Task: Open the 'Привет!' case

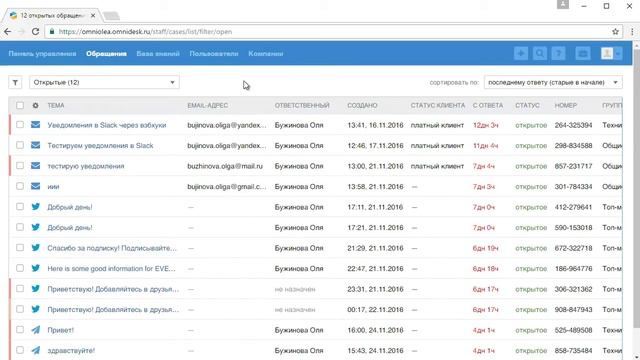Action: [60, 330]
